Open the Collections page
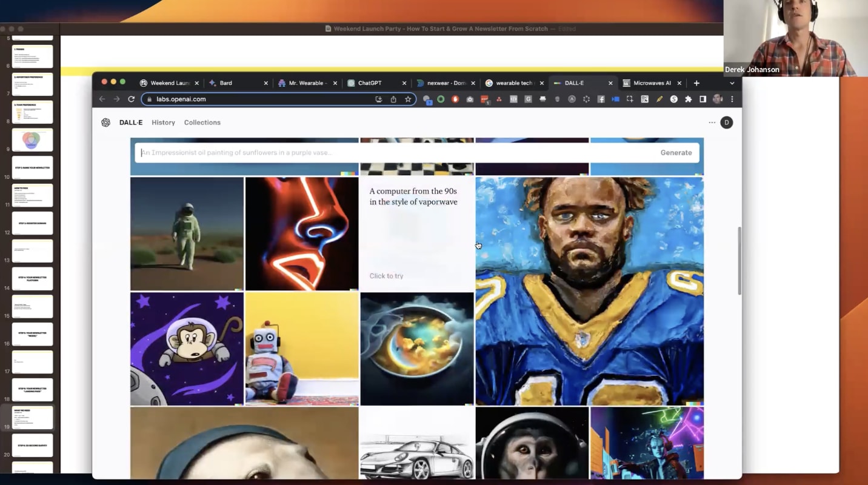 (202, 122)
